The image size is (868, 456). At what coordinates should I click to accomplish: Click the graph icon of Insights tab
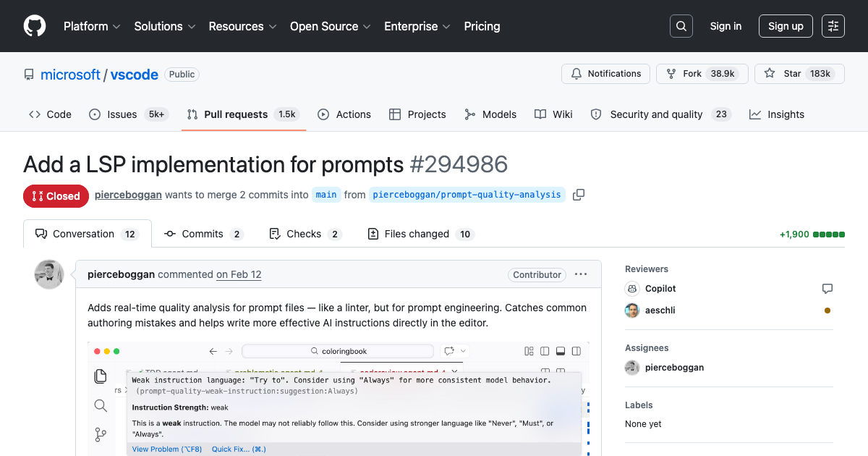tap(755, 114)
